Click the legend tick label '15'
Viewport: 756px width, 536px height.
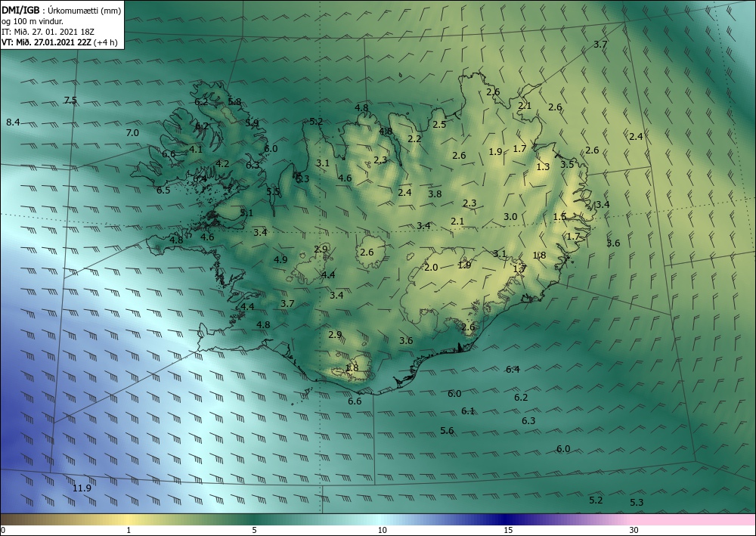pyautogui.click(x=508, y=530)
